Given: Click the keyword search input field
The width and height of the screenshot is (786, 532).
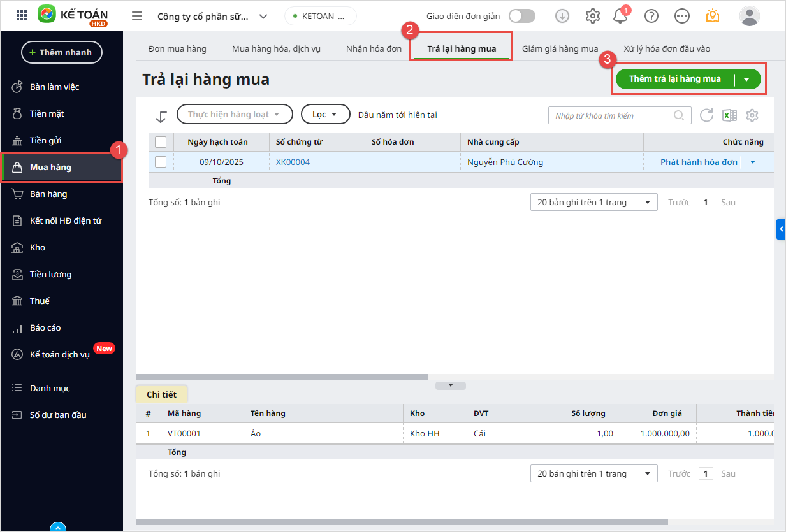Looking at the screenshot, I should coord(612,115).
